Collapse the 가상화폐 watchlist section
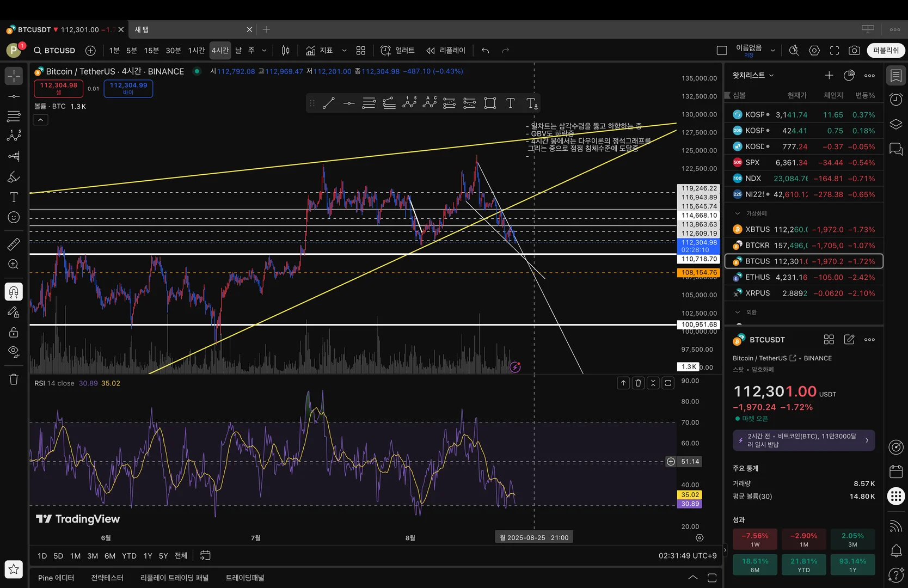The height and width of the screenshot is (588, 908). [x=738, y=213]
